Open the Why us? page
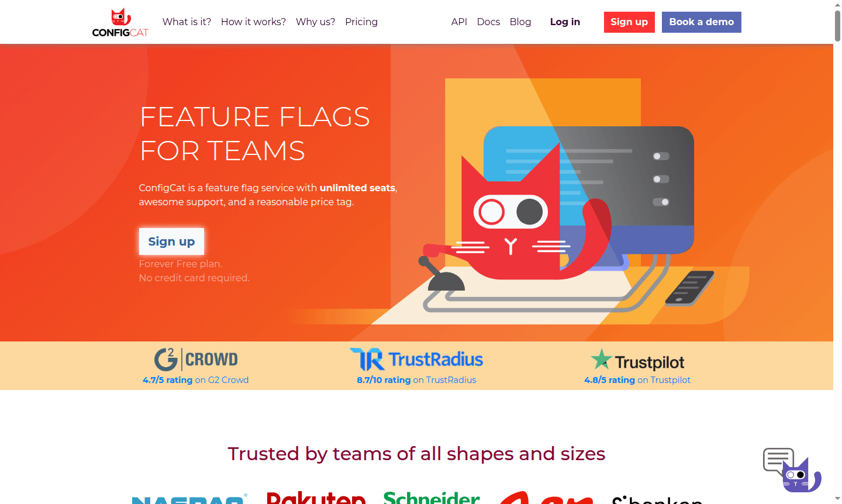 click(315, 22)
